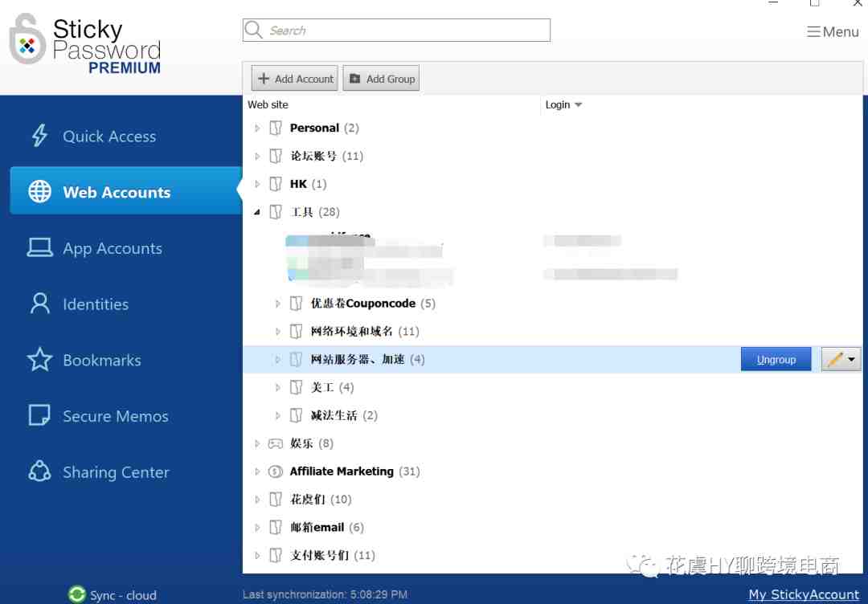Click the 花虞们 group folder icon
The height and width of the screenshot is (604, 868).
pyautogui.click(x=276, y=500)
